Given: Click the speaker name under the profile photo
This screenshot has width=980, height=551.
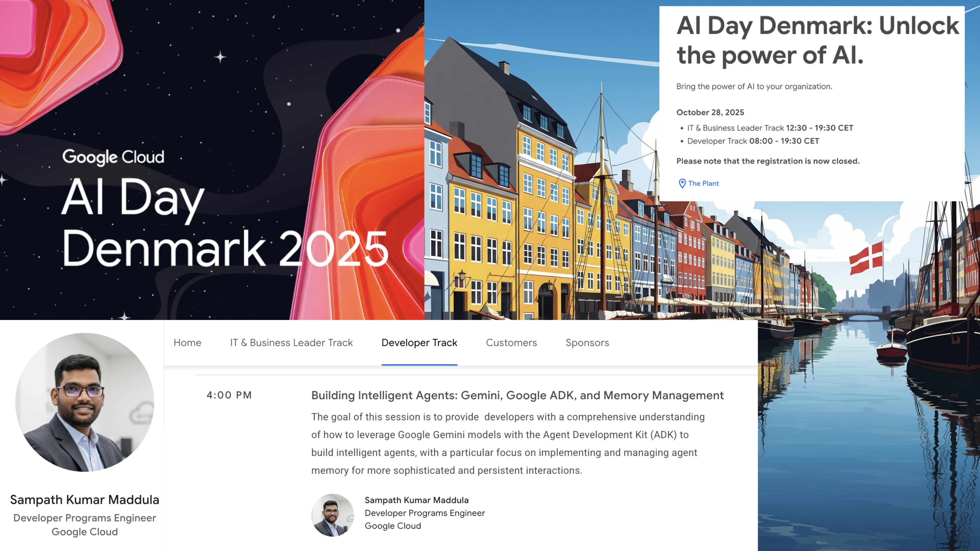Looking at the screenshot, I should [85, 500].
